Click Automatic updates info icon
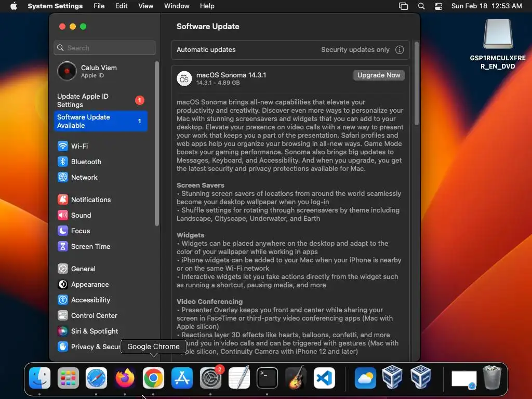 [400, 50]
